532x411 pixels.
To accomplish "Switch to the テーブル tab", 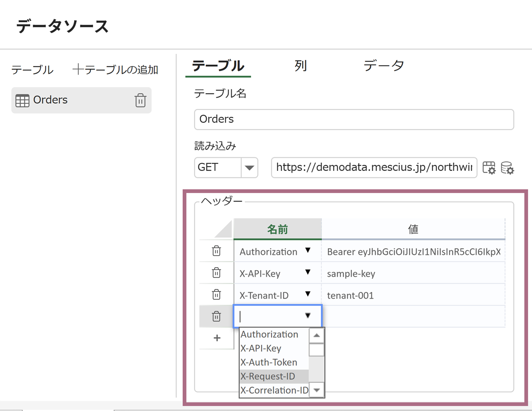I will click(x=218, y=66).
